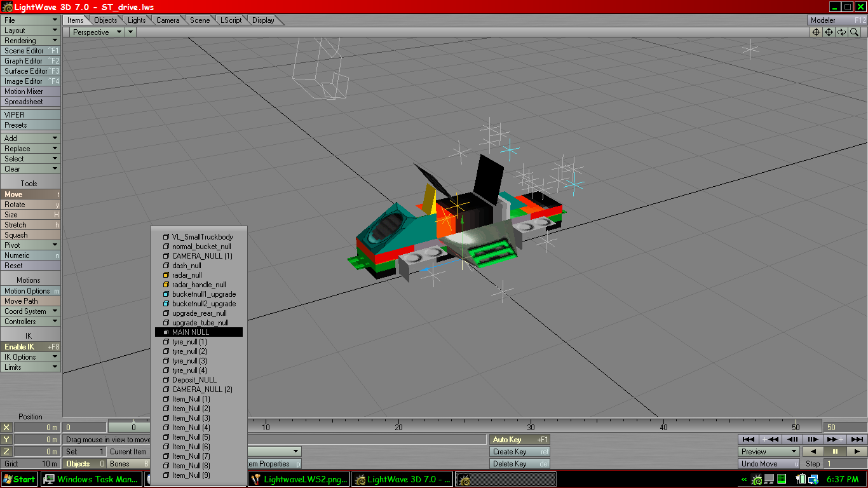This screenshot has width=868, height=488.
Task: Go to previous keyframe button
Action: coord(770,439)
